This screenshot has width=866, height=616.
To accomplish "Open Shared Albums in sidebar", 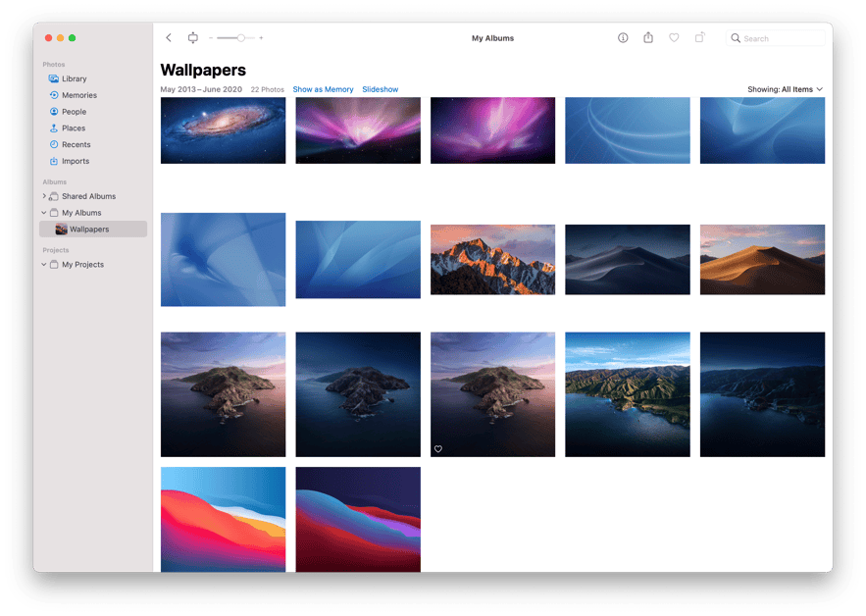I will coord(88,196).
